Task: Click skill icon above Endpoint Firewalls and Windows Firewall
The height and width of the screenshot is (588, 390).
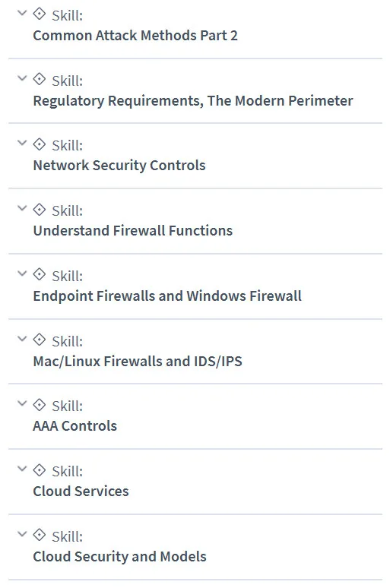Action: point(39,275)
